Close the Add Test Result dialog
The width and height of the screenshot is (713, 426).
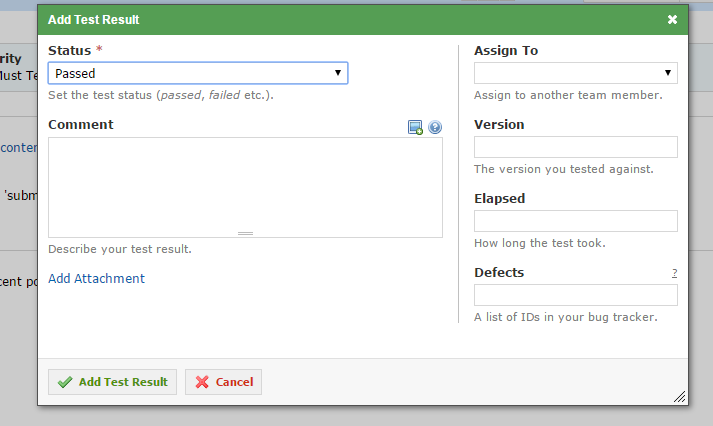672,20
